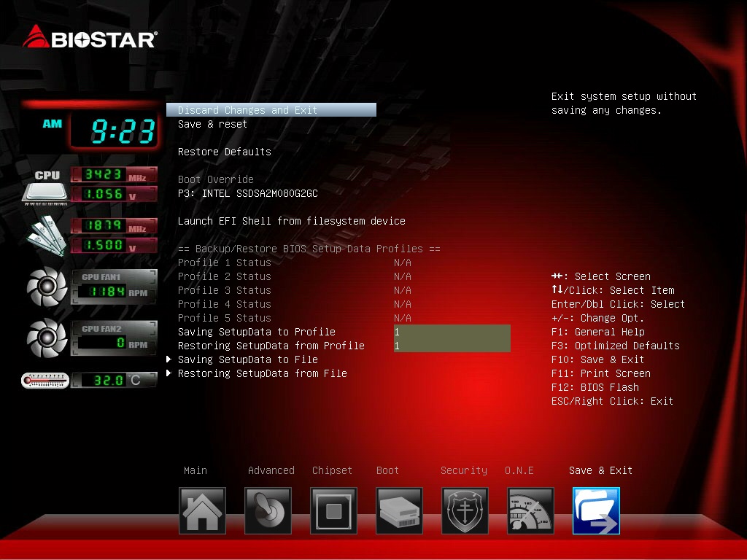Image resolution: width=747 pixels, height=560 pixels.
Task: Click the CPU FAN1 fan icon
Action: point(47,287)
